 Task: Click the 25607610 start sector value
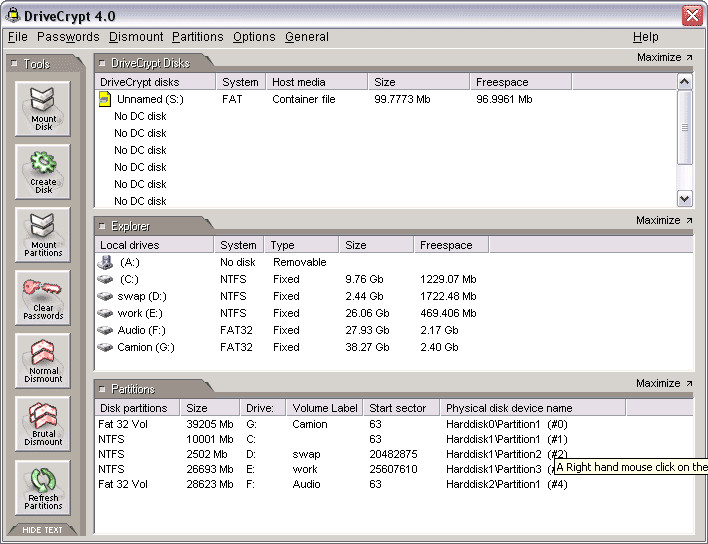tap(393, 470)
